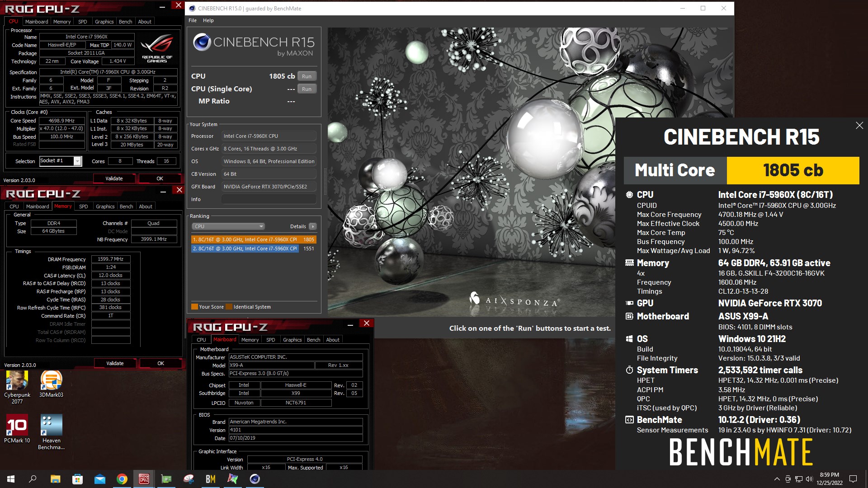Run the CPU Single Core test

click(307, 89)
